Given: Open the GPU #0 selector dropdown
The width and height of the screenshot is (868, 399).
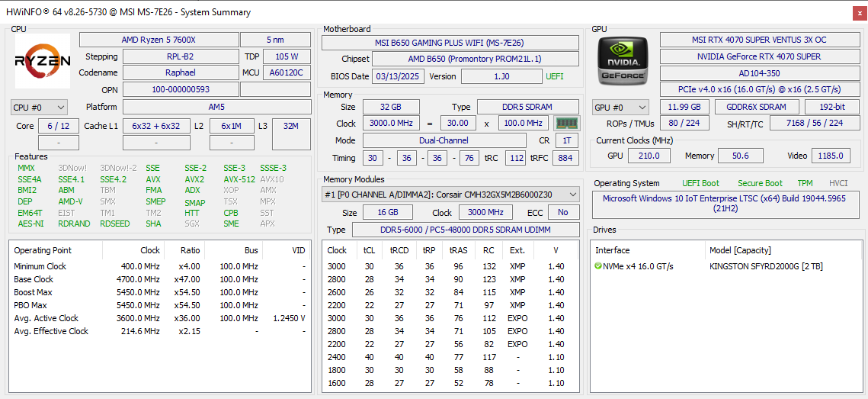Looking at the screenshot, I should pyautogui.click(x=620, y=107).
